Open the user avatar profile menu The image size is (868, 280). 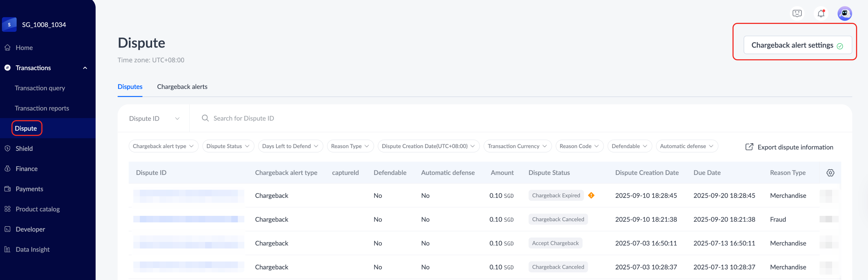(x=844, y=14)
